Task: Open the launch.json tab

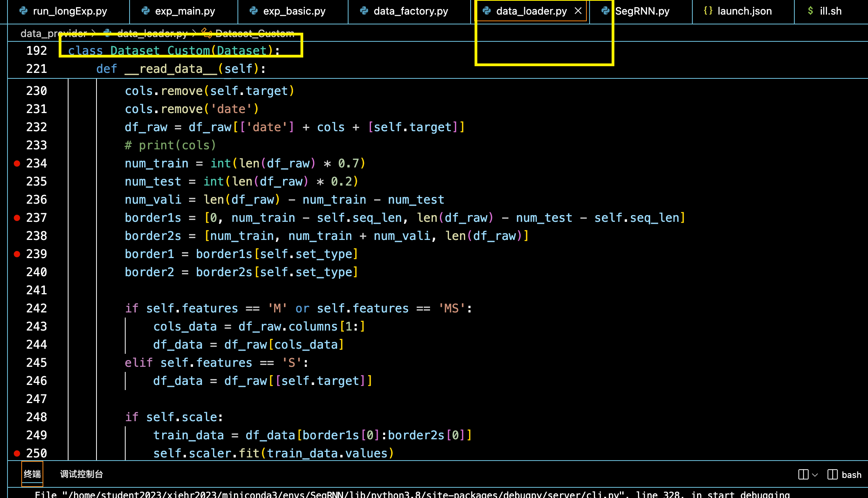Action: click(x=744, y=11)
